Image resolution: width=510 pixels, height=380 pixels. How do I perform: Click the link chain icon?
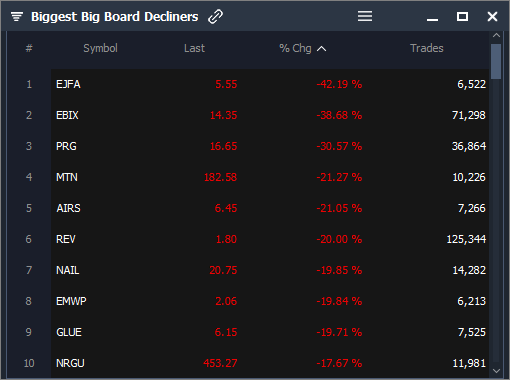pos(215,17)
